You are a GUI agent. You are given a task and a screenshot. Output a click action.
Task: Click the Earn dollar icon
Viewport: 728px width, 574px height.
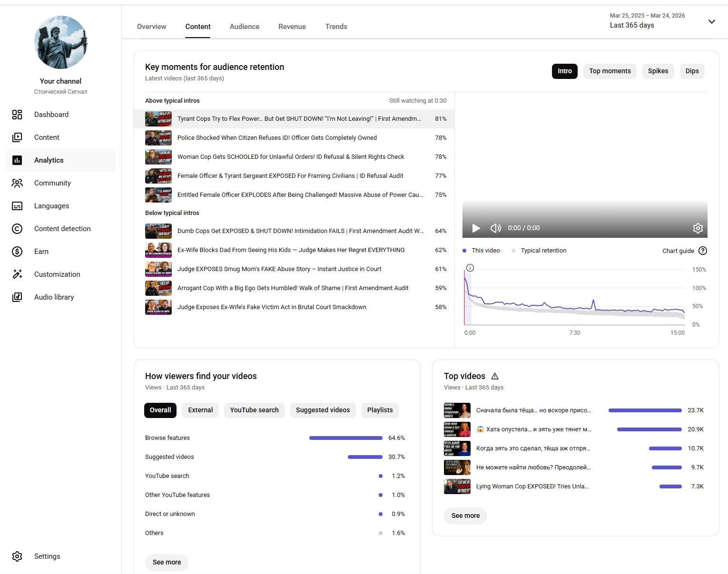click(x=17, y=252)
